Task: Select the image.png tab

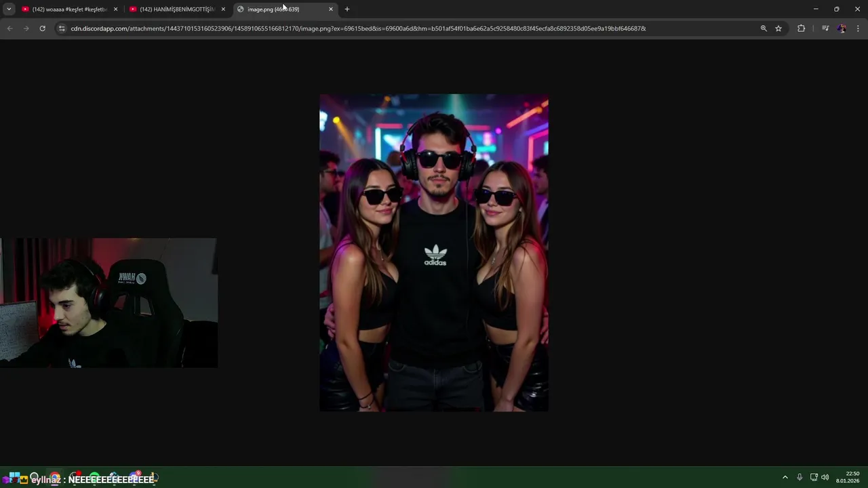Action: [x=285, y=9]
